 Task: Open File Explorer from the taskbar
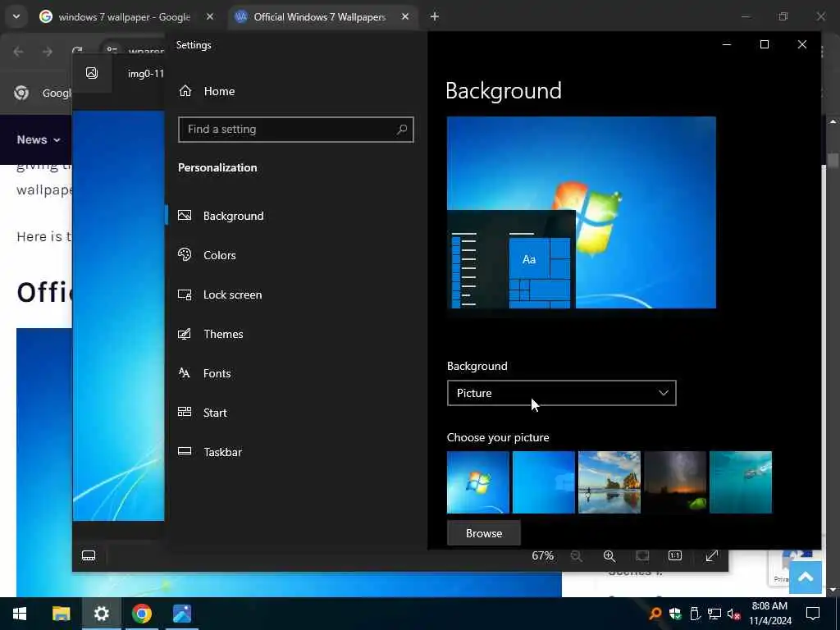point(61,614)
